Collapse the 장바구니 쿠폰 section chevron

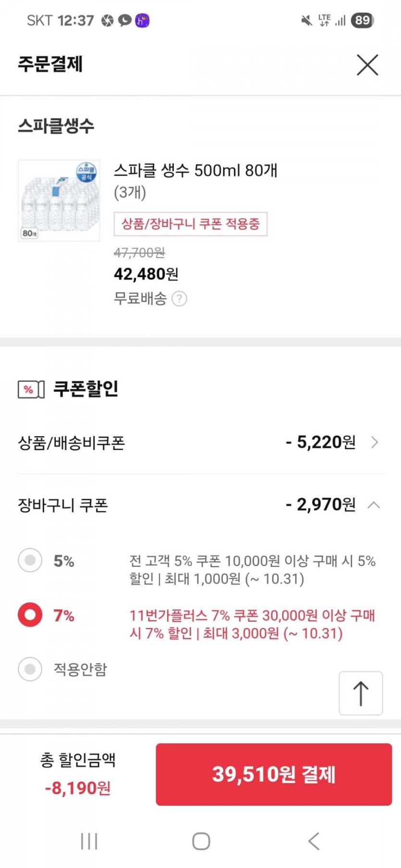click(x=374, y=505)
